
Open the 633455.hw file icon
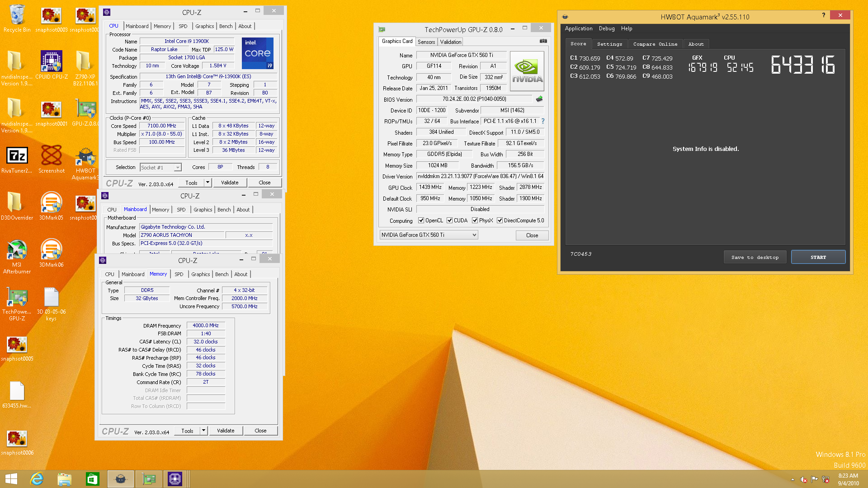[x=17, y=395]
